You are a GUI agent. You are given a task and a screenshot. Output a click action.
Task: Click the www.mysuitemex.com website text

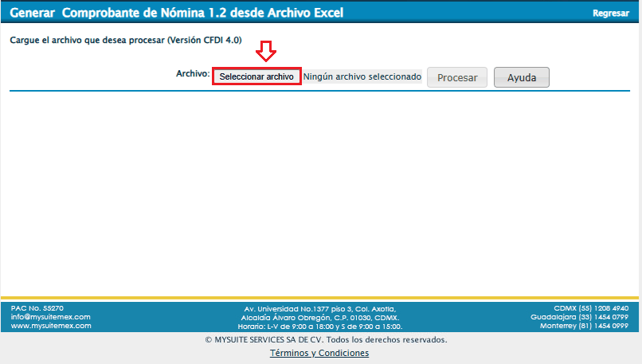click(x=51, y=326)
